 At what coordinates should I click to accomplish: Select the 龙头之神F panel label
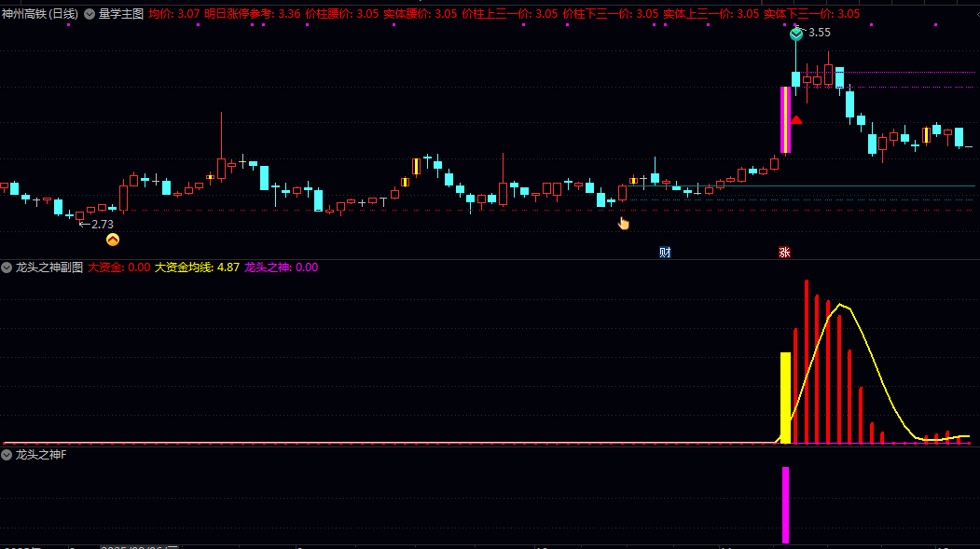pyautogui.click(x=41, y=455)
